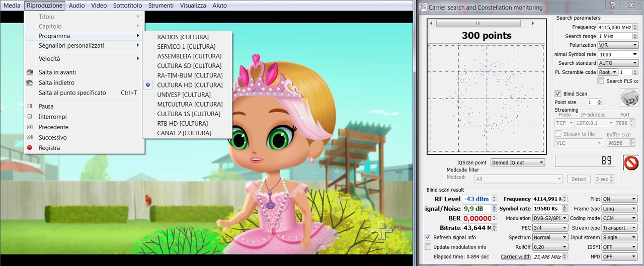644x266 pixels.
Task: Open the FEC 3/4 dropdown
Action: 550,228
